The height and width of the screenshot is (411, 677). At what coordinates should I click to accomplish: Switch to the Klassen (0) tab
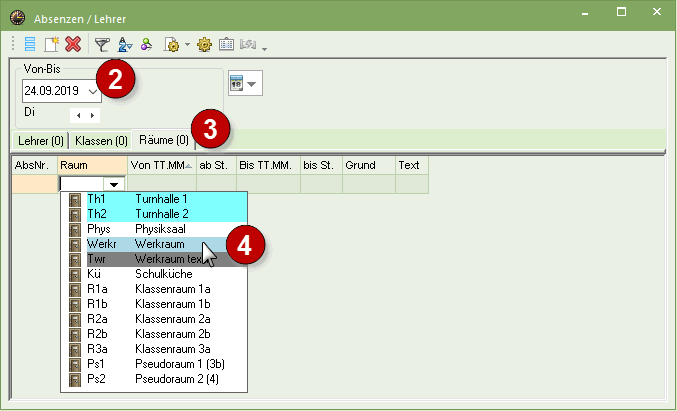[x=101, y=141]
